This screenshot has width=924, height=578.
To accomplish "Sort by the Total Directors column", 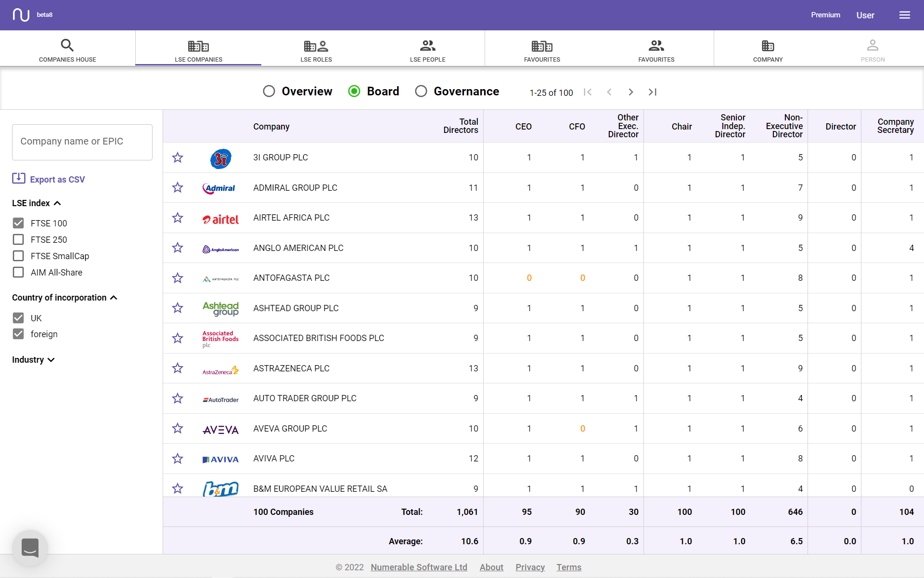I will coord(461,126).
